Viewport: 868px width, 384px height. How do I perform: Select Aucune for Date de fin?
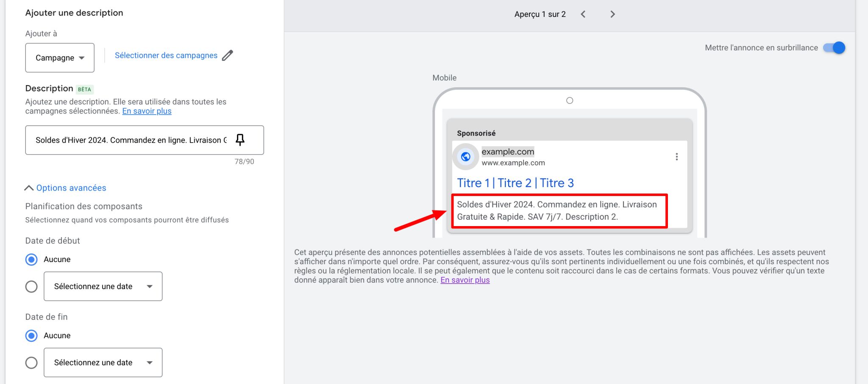[x=31, y=336]
